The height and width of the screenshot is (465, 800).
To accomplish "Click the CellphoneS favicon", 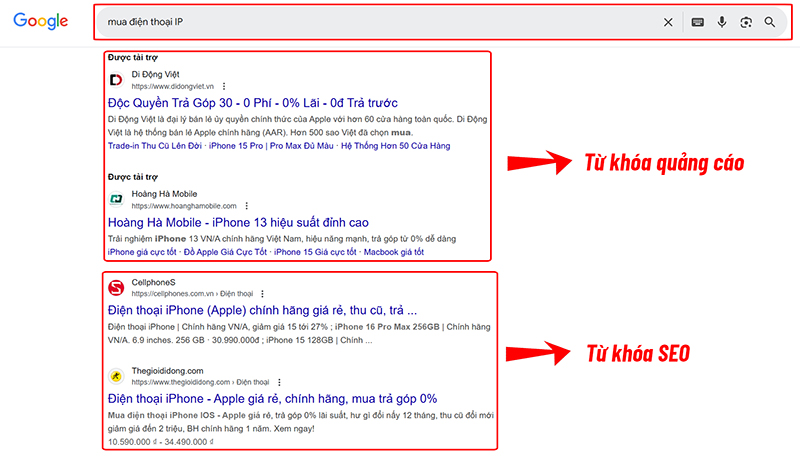I will [x=116, y=287].
